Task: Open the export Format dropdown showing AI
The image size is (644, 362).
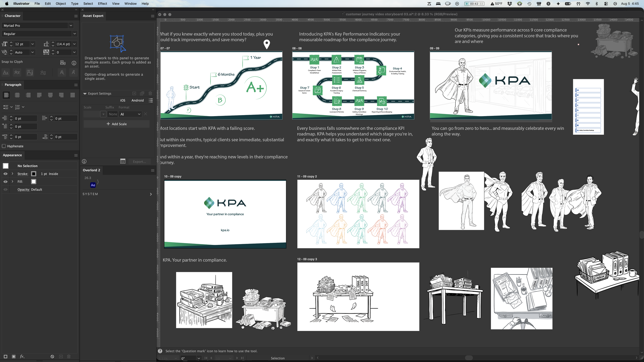Action: 130,114
